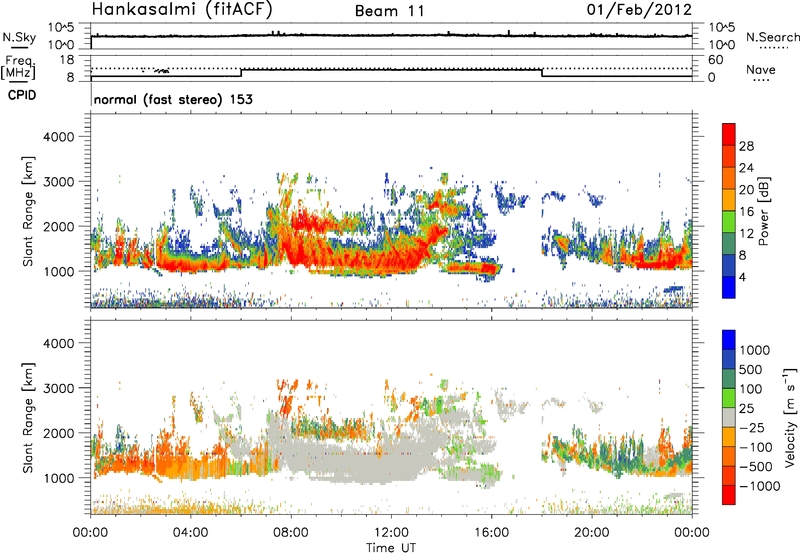Click the N.Search legend label

[x=772, y=37]
